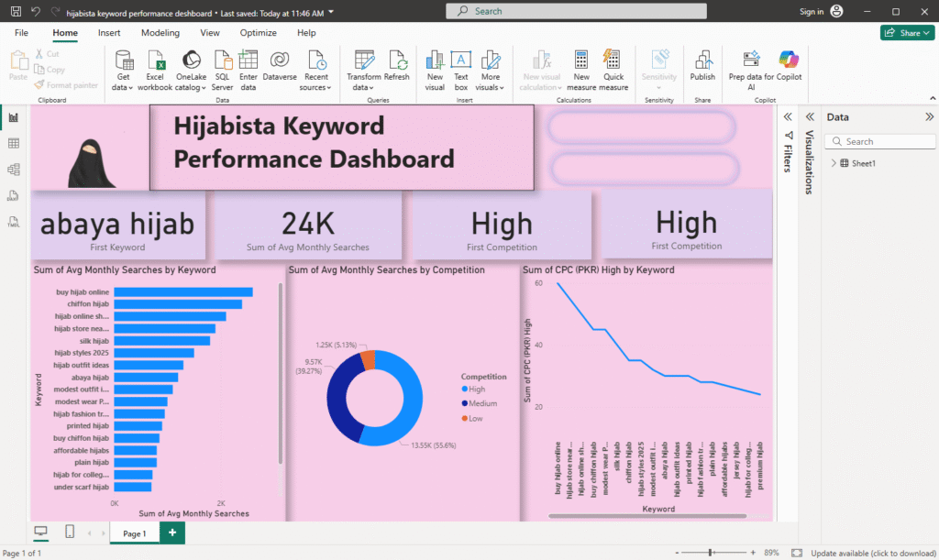This screenshot has height=560, width=939.
Task: Click the Publish icon
Action: click(702, 60)
